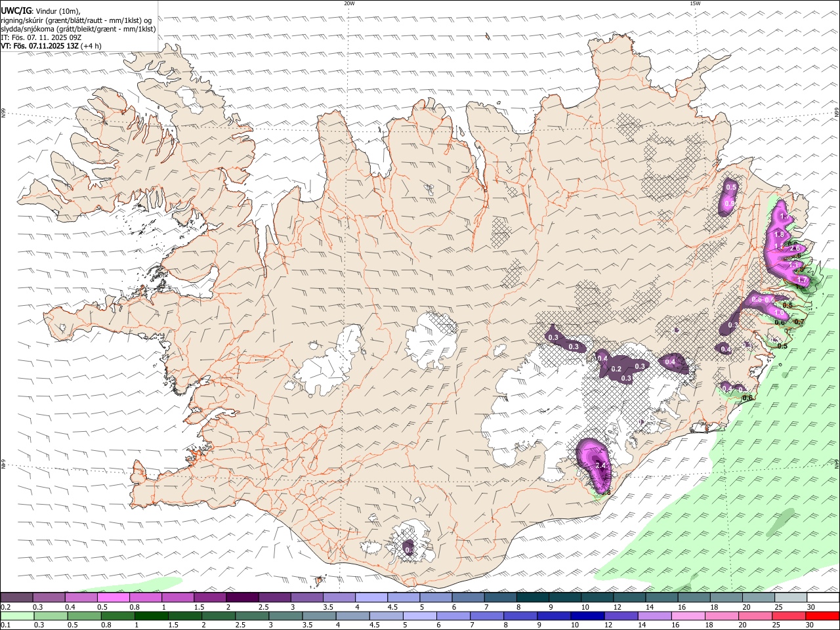Select the upper legend swatch labeled 25
Image resolution: width=840 pixels, height=630 pixels.
pyautogui.click(x=790, y=597)
